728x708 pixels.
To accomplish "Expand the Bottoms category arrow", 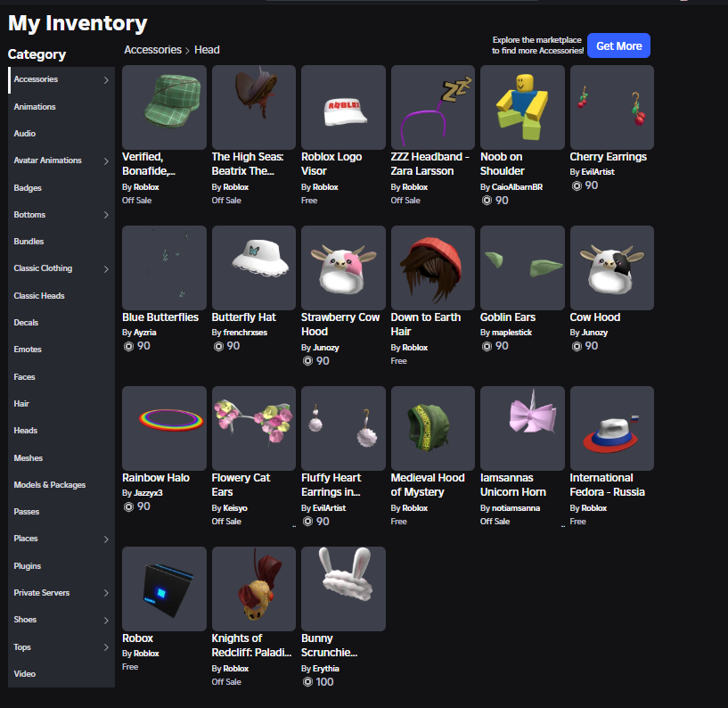I will [106, 215].
